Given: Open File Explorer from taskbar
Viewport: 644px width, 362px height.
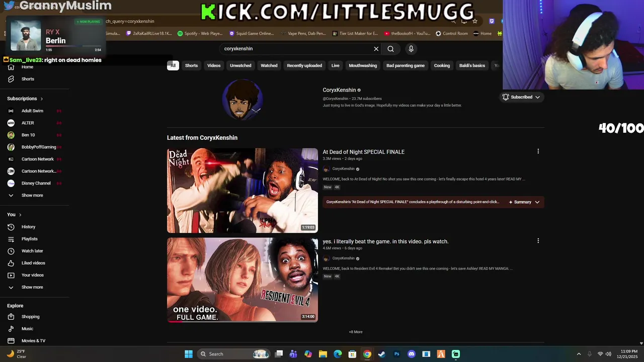Looking at the screenshot, I should pyautogui.click(x=323, y=354).
